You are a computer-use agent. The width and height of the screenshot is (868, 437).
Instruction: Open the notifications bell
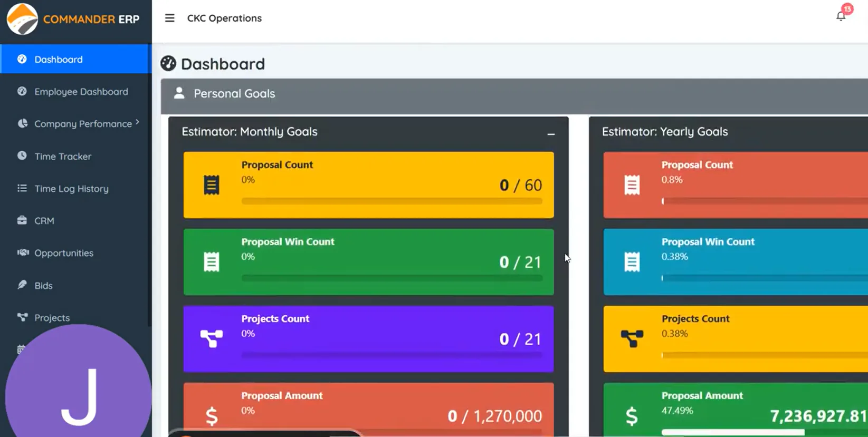(x=841, y=16)
